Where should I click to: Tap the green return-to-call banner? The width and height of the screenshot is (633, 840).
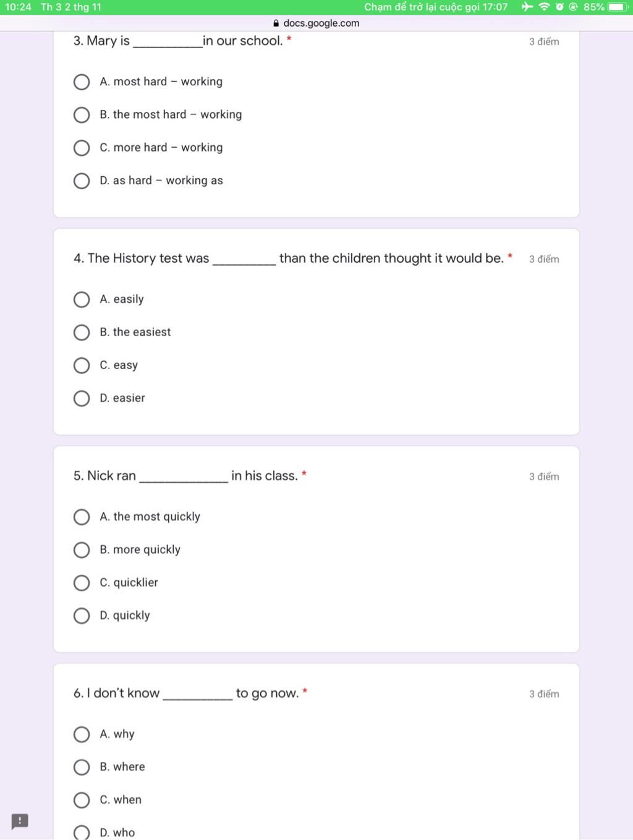[316, 7]
